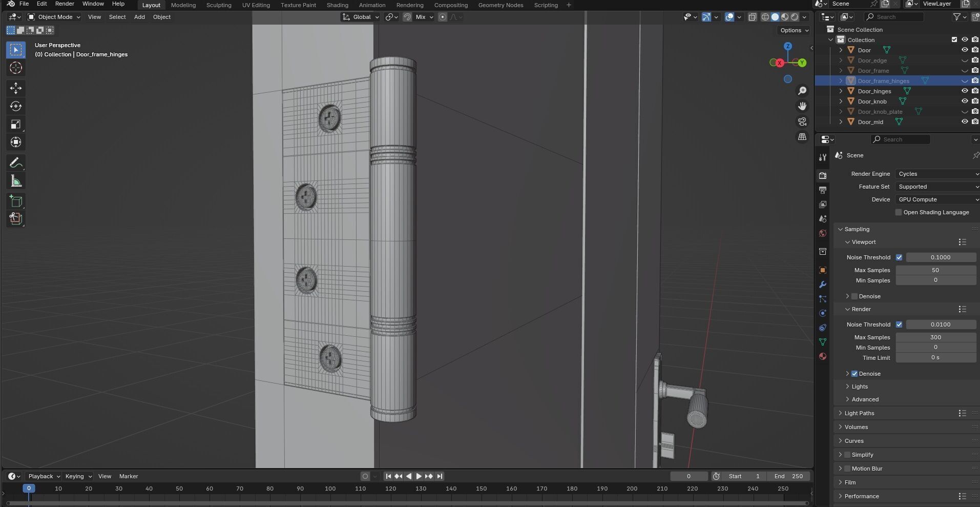The width and height of the screenshot is (980, 507).
Task: Open the timeline Keying popover
Action: click(78, 476)
